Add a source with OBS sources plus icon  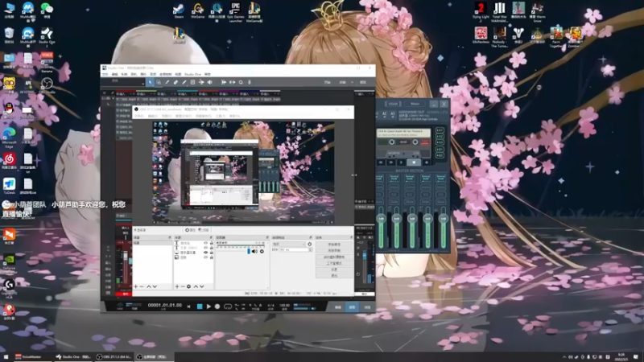click(x=177, y=286)
